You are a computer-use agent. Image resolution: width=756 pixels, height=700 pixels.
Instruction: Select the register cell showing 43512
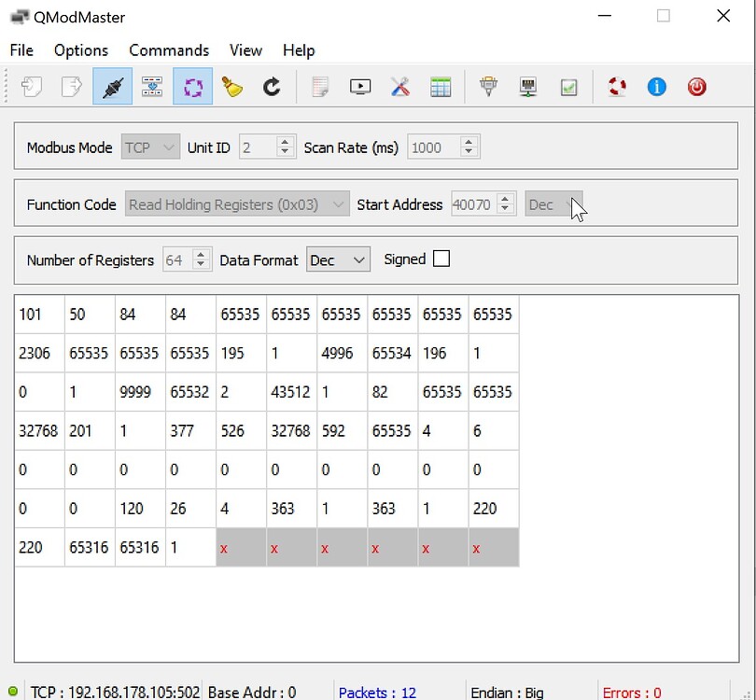pyautogui.click(x=291, y=392)
